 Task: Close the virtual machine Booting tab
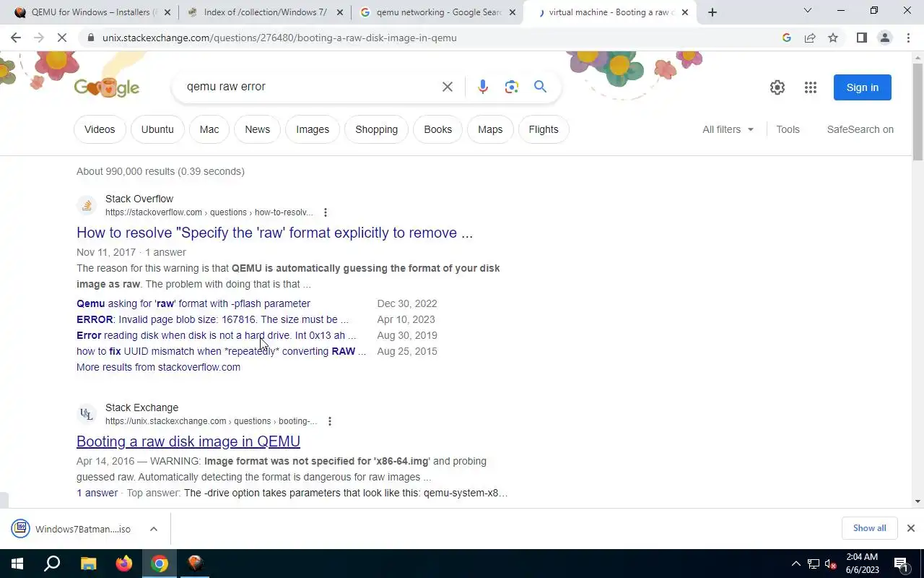685,12
